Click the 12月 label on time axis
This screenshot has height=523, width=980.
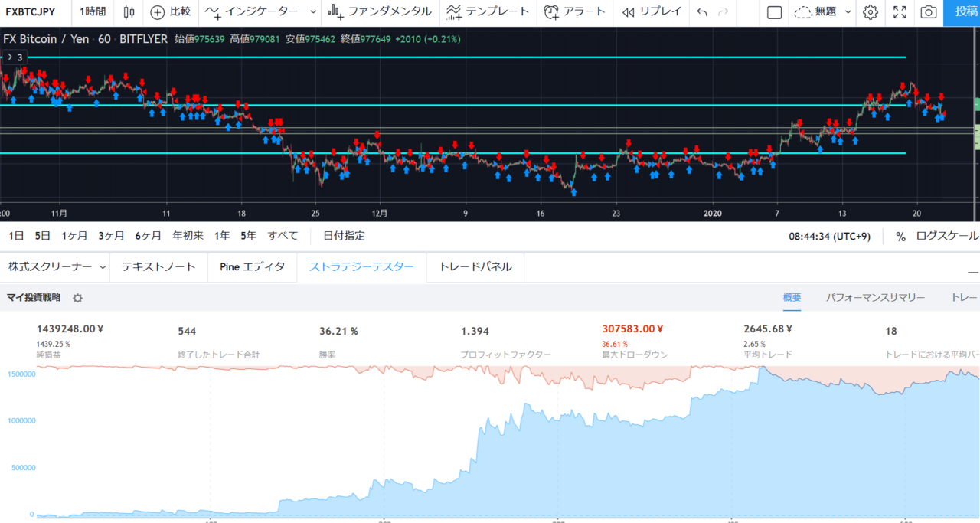tap(380, 214)
